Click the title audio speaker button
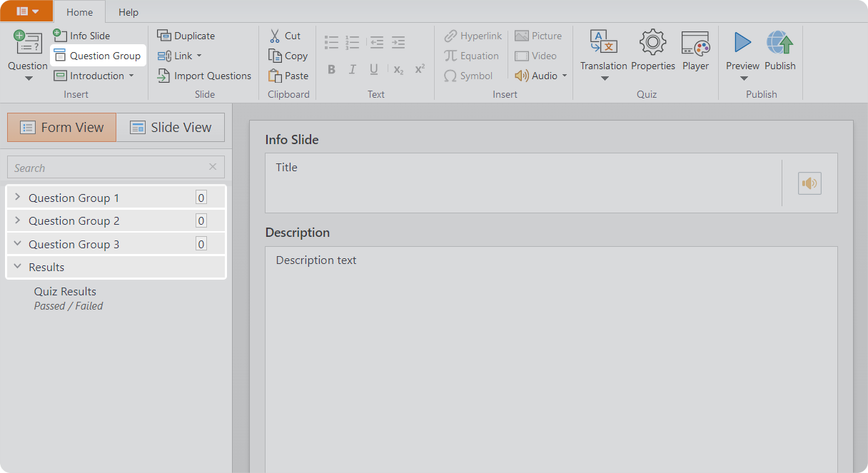Viewport: 868px width, 473px height. tap(809, 183)
